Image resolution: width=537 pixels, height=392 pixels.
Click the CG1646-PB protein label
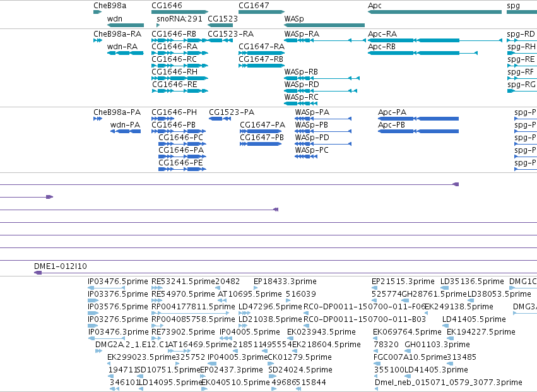click(x=174, y=125)
